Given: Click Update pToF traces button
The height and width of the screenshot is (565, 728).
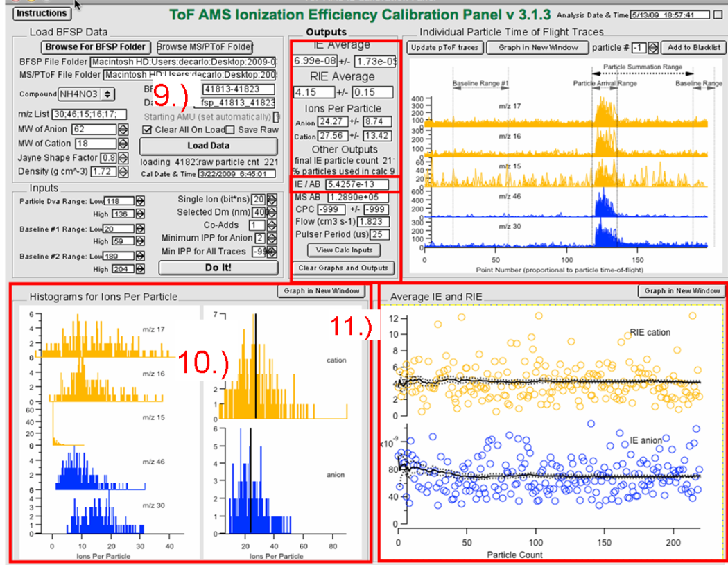Looking at the screenshot, I should pyautogui.click(x=444, y=48).
